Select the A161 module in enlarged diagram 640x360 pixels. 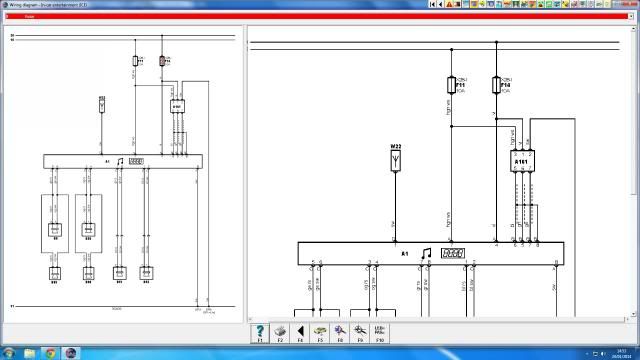point(522,161)
